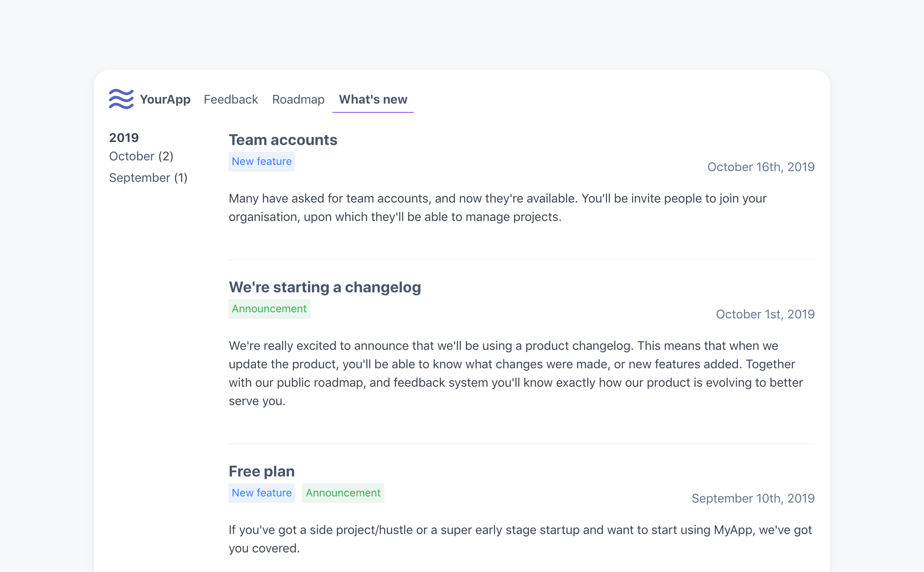
Task: Click Announcement tag under changelog post
Action: [269, 309]
